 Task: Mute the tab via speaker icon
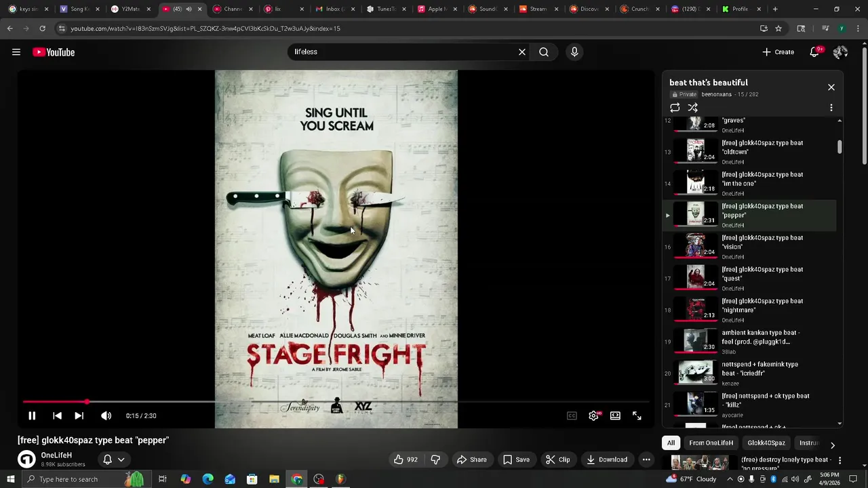(189, 9)
